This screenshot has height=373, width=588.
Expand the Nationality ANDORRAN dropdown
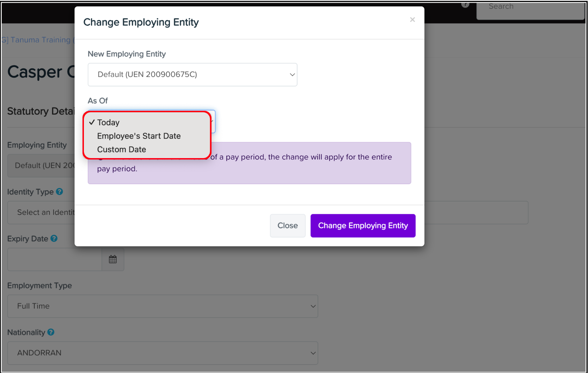click(163, 353)
